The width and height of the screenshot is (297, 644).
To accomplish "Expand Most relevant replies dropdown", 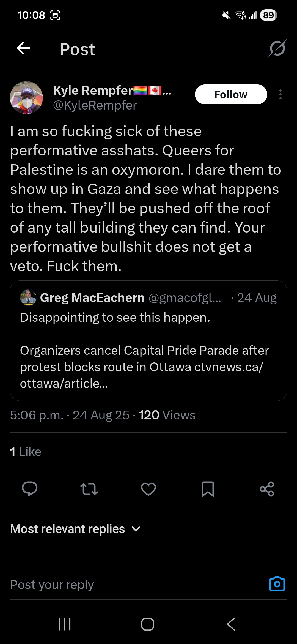I will (x=75, y=529).
